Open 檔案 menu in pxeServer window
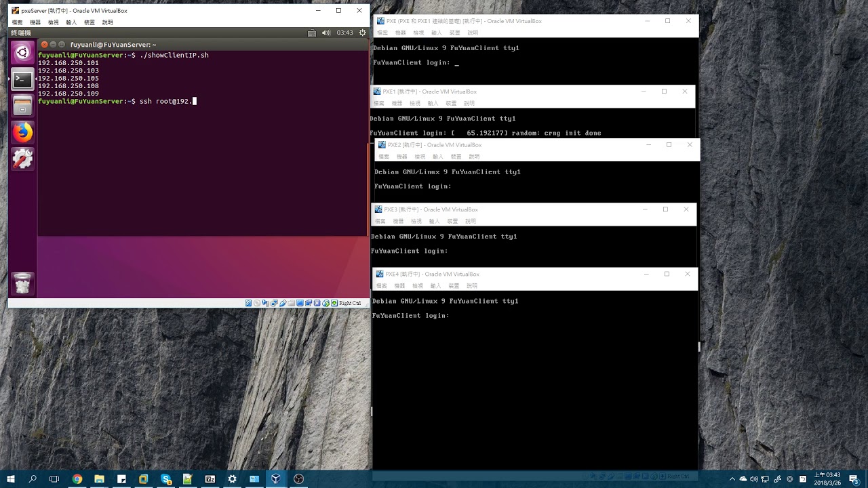Screen dimensions: 868x488 pos(17,22)
